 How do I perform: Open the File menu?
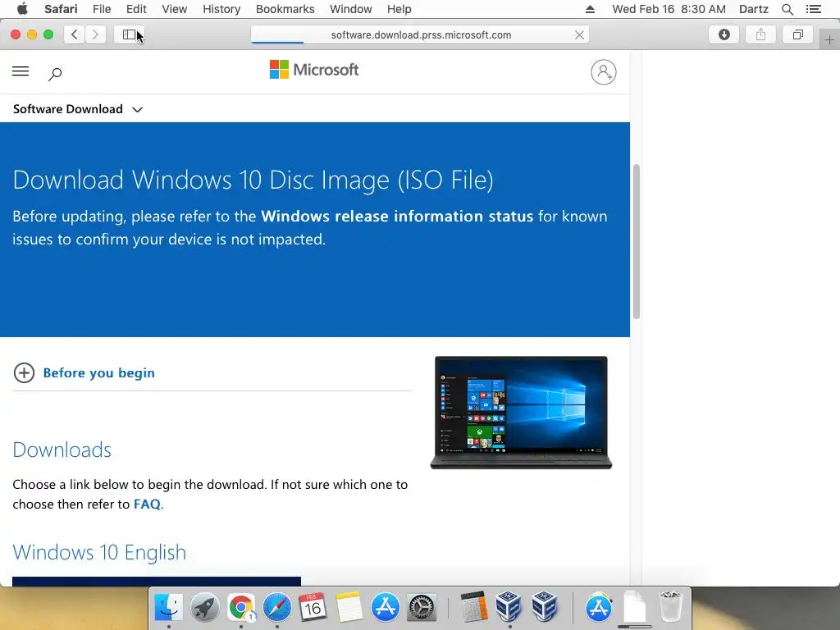pos(101,9)
